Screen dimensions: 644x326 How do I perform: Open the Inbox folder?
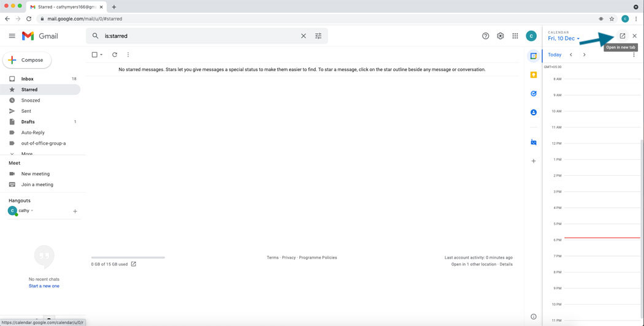tap(40, 79)
